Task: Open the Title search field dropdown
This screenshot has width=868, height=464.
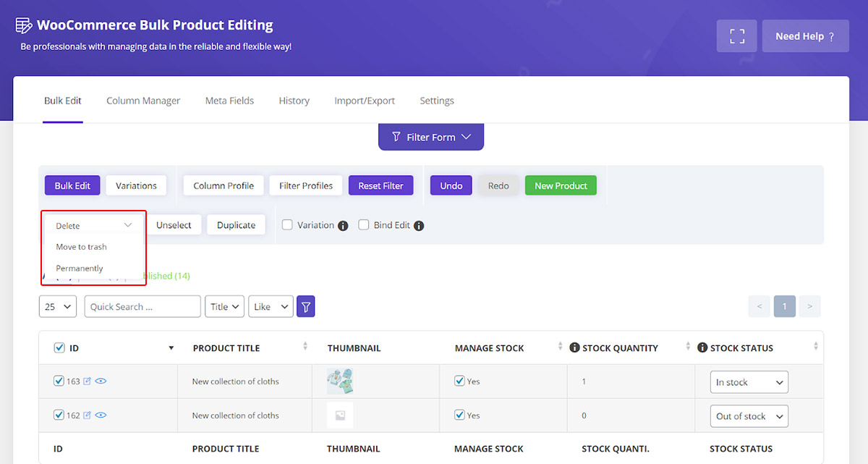Action: point(224,307)
